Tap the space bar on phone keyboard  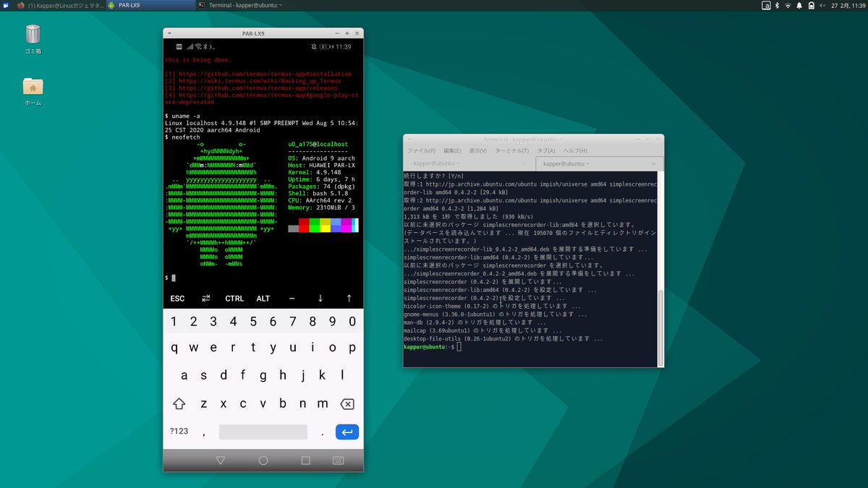[263, 432]
